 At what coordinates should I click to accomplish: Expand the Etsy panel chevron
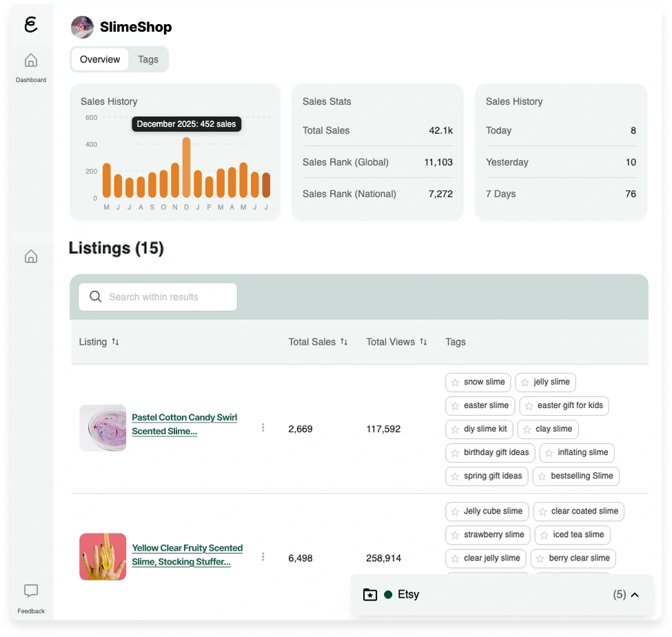point(635,594)
